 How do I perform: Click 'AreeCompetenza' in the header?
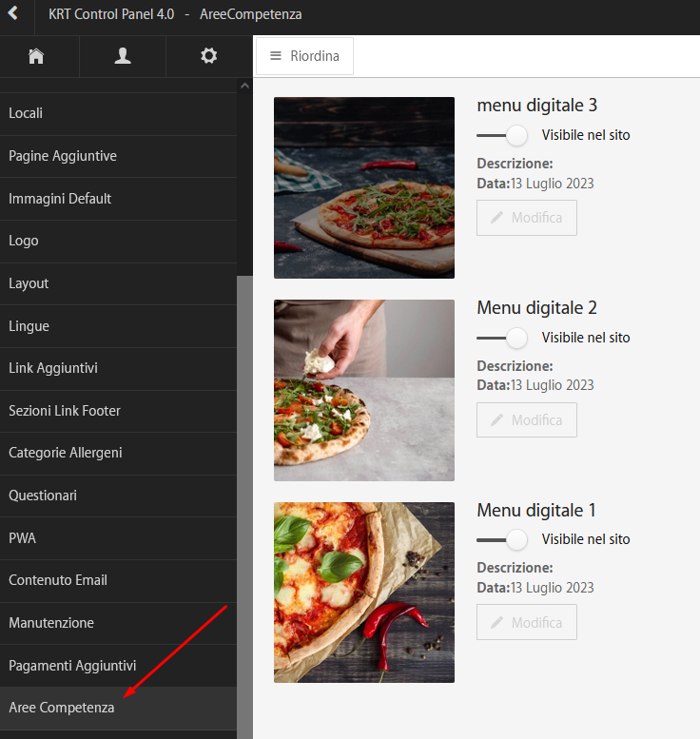(x=251, y=14)
